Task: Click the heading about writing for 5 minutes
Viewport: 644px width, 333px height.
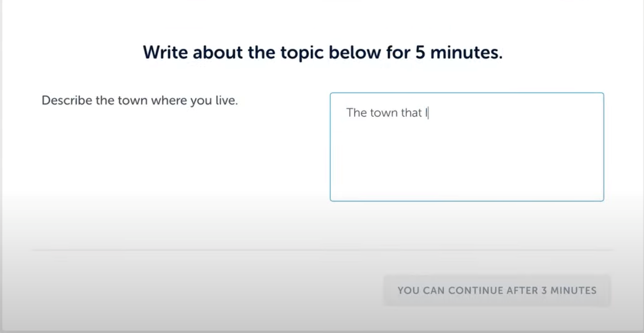Action: [323, 52]
